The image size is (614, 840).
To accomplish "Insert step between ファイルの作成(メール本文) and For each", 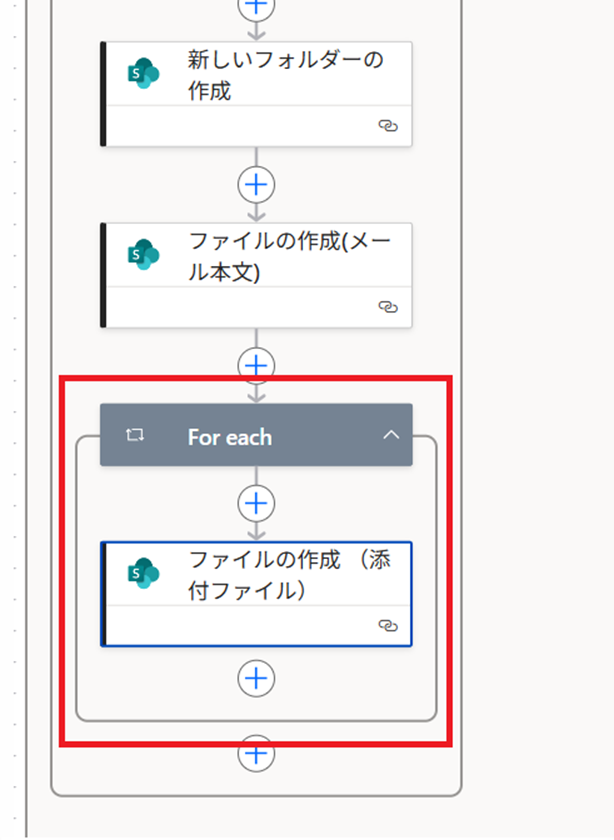I will click(257, 366).
